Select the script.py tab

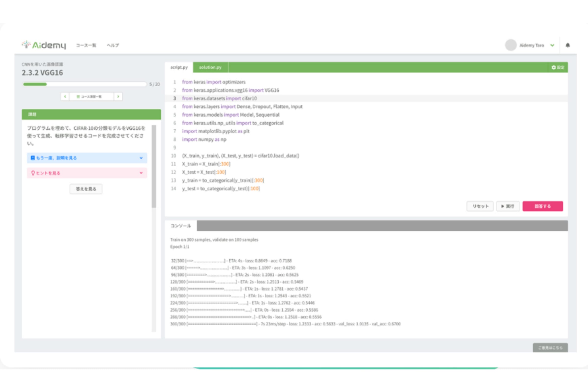[x=179, y=67]
